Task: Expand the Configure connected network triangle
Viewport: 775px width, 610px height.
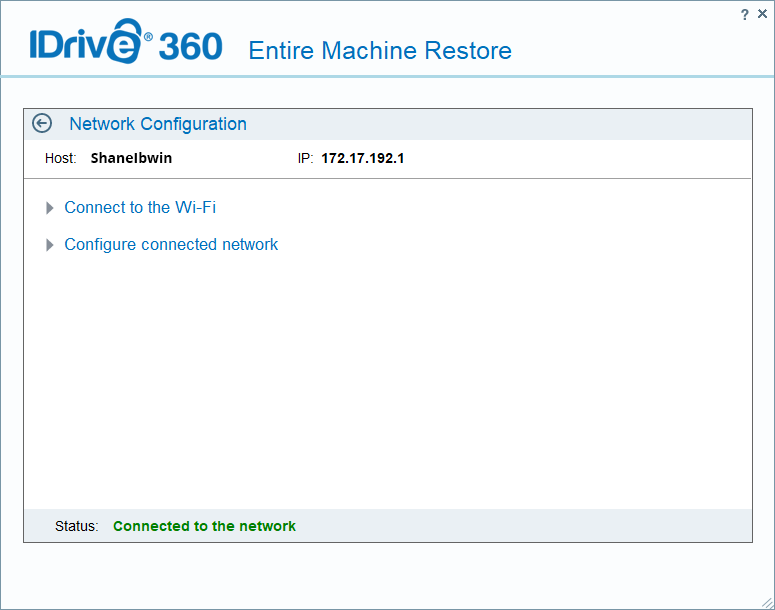Action: [50, 245]
